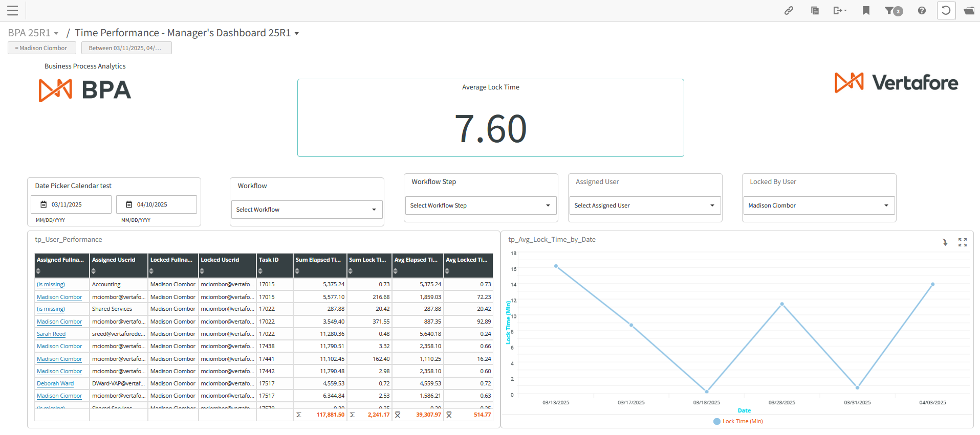980x435 pixels.
Task: Open '(is missing)' link in task 17022 Shared Services row
Action: pyautogui.click(x=51, y=309)
